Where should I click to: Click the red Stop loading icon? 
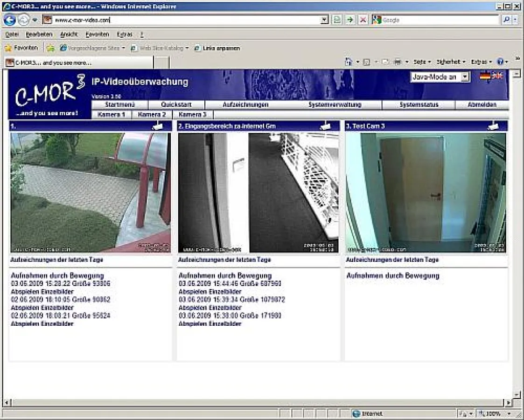(363, 20)
